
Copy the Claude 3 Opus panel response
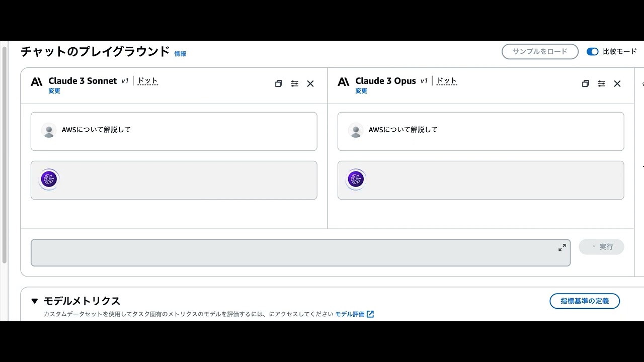coord(586,84)
